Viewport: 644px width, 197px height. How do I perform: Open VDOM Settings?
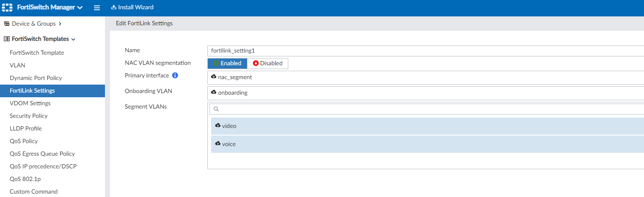coord(30,103)
